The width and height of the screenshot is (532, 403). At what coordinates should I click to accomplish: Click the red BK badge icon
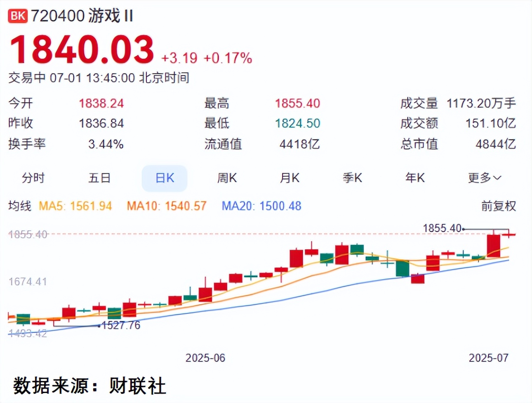point(18,16)
